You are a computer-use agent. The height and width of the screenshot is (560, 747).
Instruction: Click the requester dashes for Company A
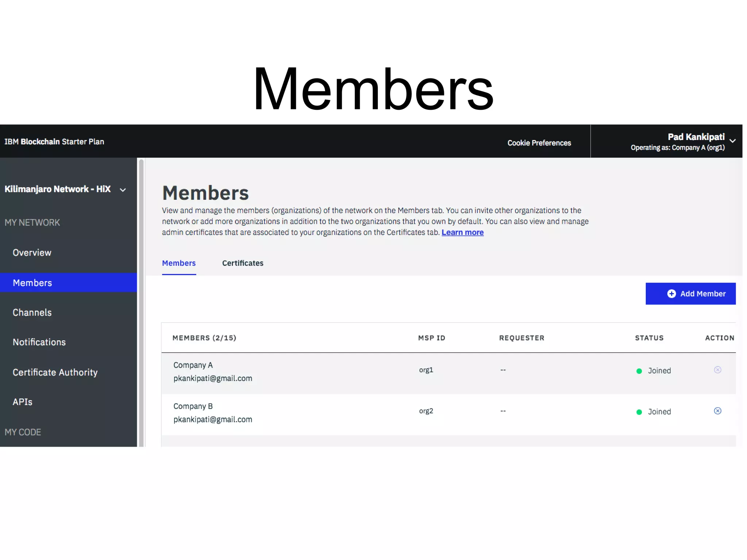click(x=503, y=370)
